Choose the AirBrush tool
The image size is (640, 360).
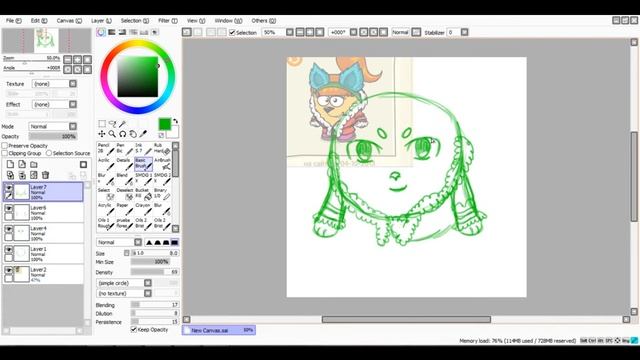[x=162, y=164]
